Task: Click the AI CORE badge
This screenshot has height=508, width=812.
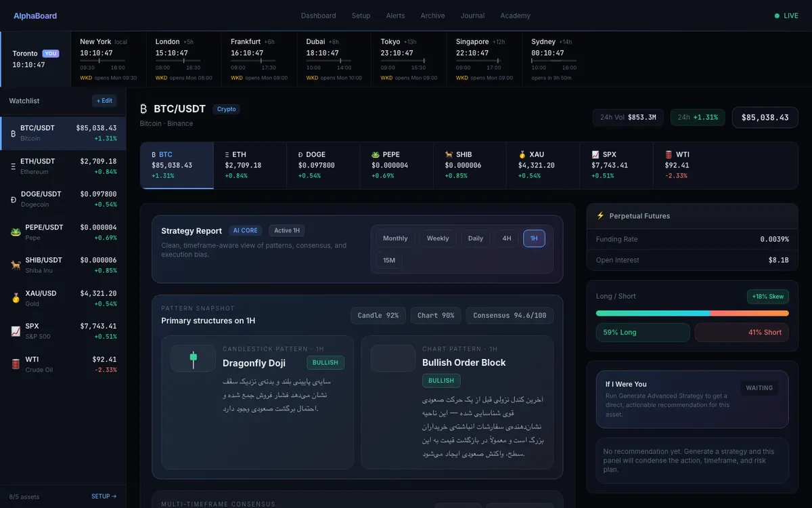Action: (x=246, y=231)
